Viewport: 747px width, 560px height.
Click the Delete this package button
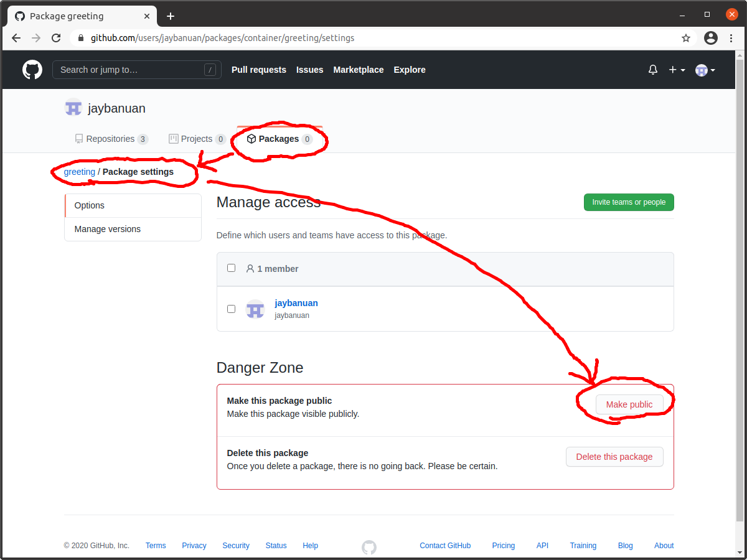tap(614, 457)
